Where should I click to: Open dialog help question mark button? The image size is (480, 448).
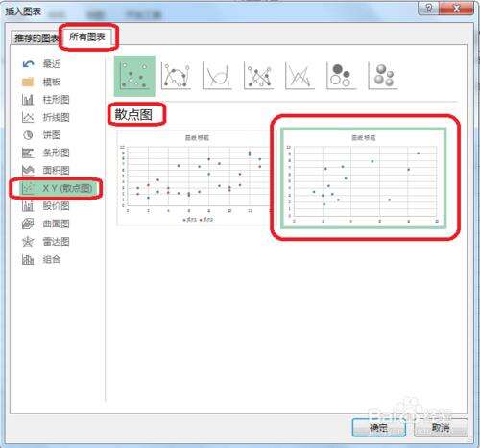point(429,9)
